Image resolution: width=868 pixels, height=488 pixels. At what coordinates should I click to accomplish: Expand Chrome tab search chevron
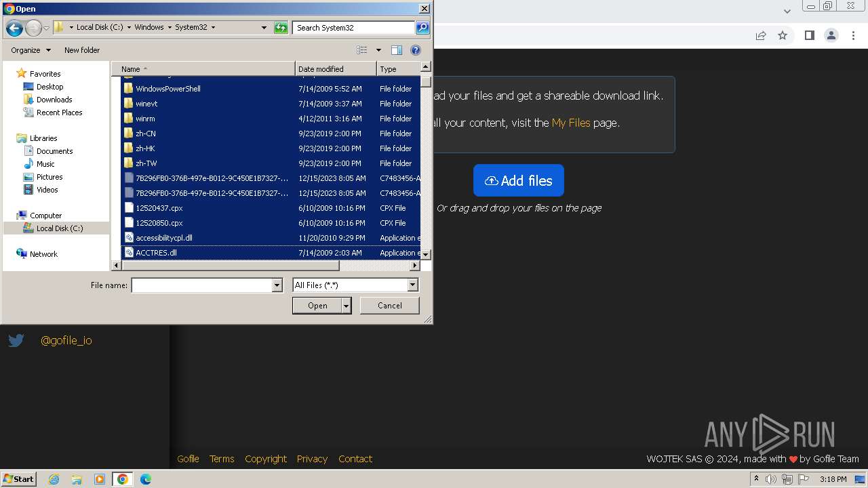(x=787, y=11)
